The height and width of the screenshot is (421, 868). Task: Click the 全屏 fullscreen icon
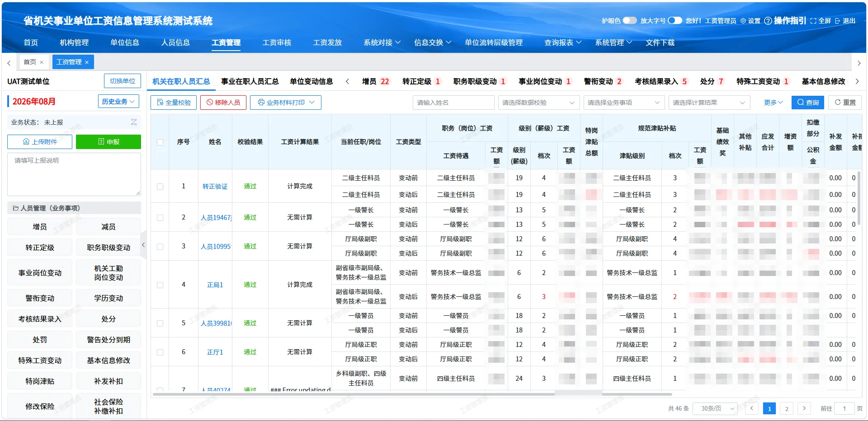click(813, 21)
